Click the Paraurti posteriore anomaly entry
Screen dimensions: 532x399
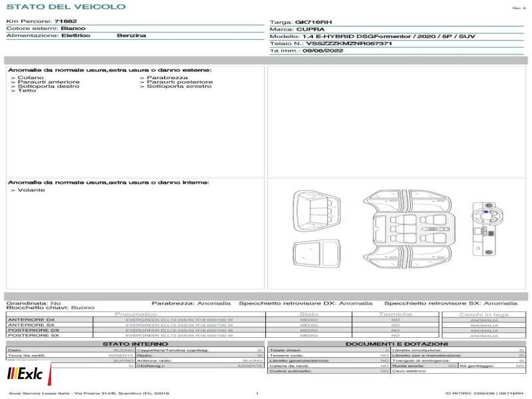click(x=176, y=82)
